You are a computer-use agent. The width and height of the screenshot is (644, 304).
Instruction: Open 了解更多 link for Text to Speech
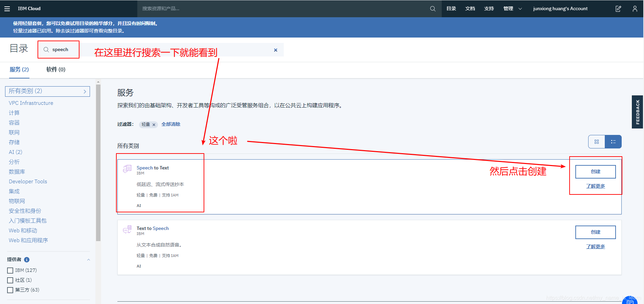click(x=596, y=247)
